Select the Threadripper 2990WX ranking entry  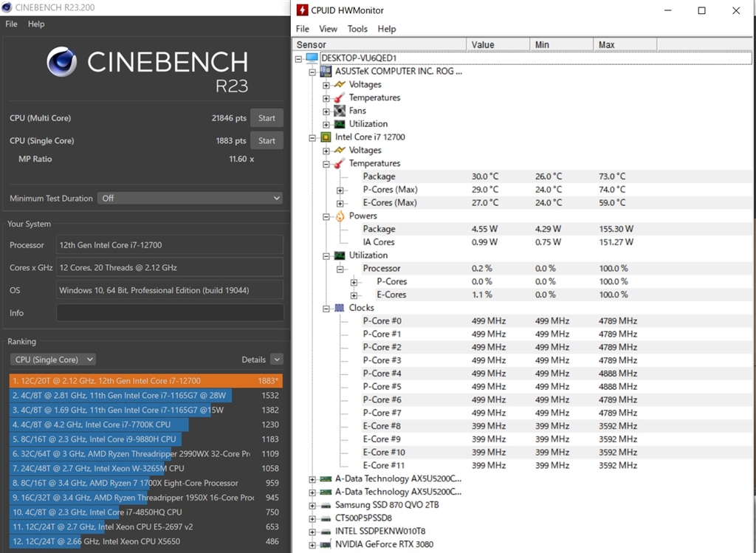145,453
